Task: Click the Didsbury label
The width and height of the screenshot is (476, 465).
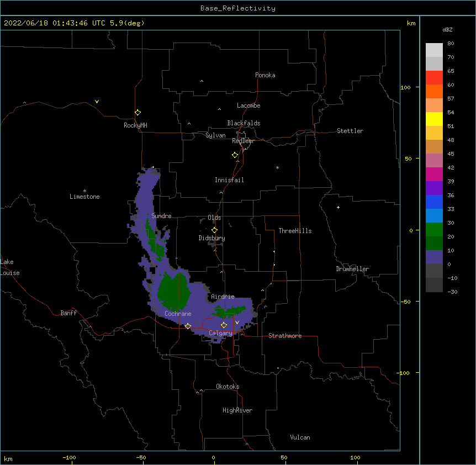Action: [x=212, y=238]
